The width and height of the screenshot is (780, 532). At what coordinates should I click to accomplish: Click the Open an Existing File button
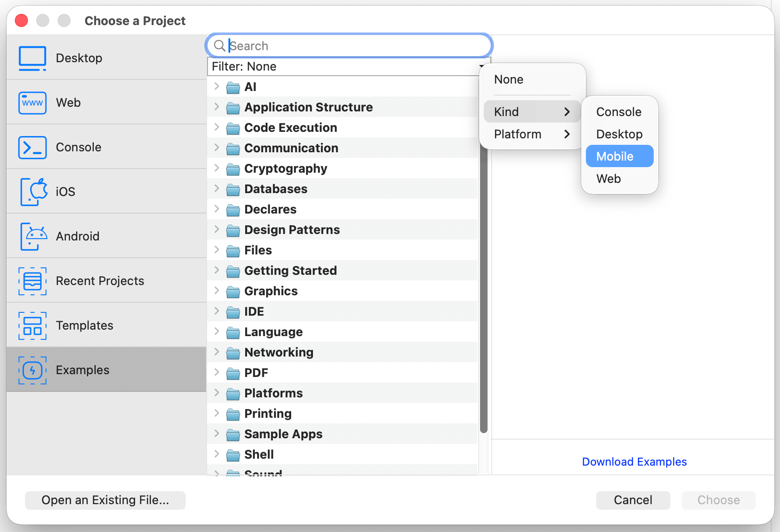coord(105,500)
